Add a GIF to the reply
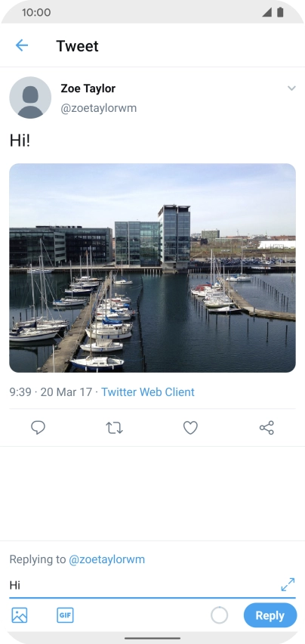This screenshot has height=644, width=305. click(x=65, y=615)
